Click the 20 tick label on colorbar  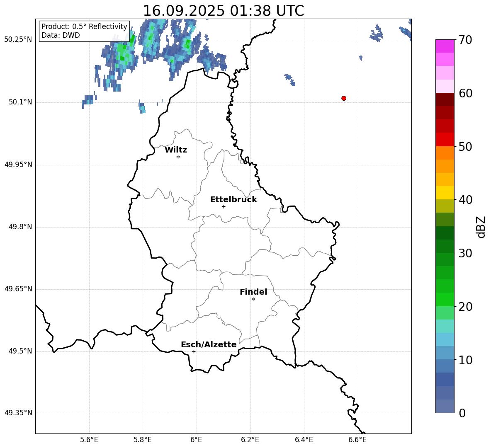pyautogui.click(x=465, y=306)
